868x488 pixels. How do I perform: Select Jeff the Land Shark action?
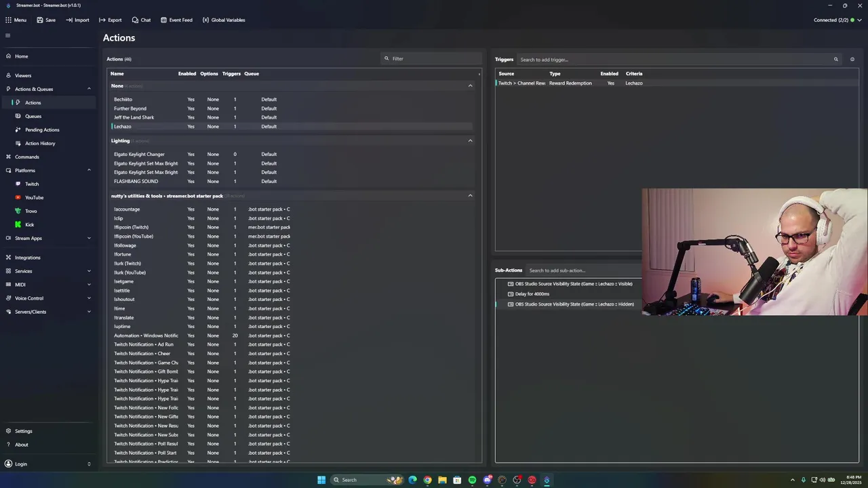point(292,117)
